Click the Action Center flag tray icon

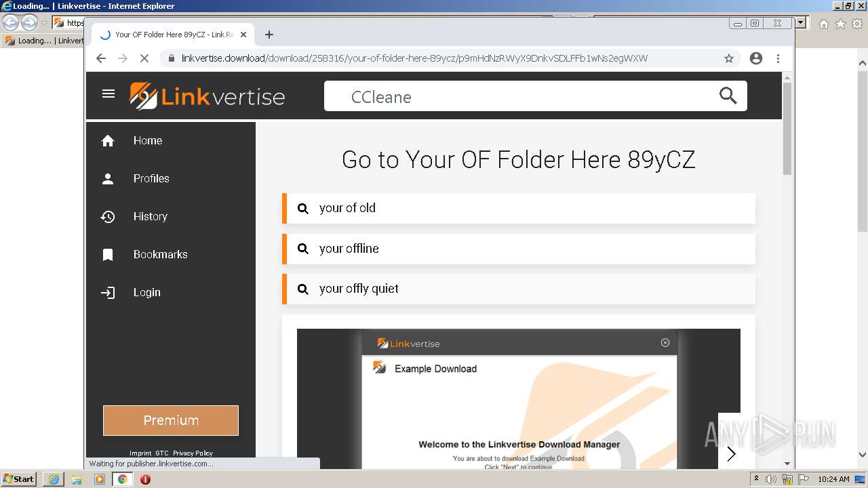[803, 479]
